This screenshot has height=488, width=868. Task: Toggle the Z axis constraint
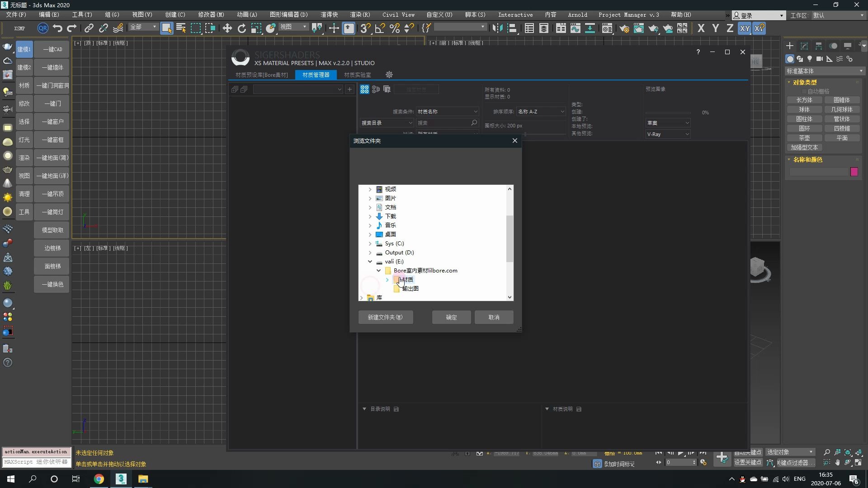(x=730, y=28)
